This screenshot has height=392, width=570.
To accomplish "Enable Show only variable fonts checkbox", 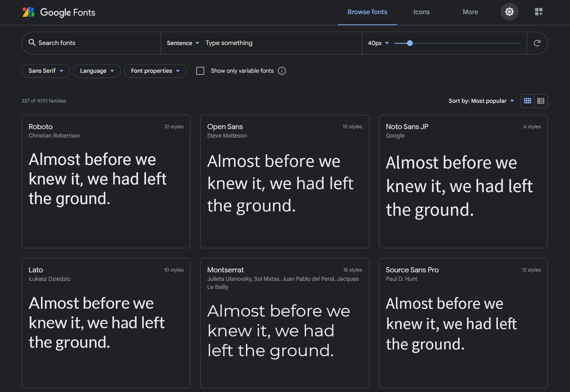I will click(200, 71).
